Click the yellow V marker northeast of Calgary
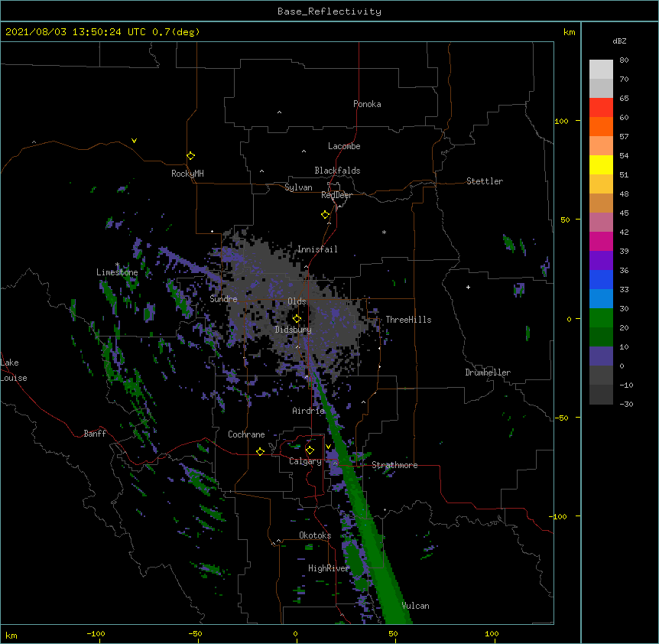The image size is (659, 644). click(328, 447)
